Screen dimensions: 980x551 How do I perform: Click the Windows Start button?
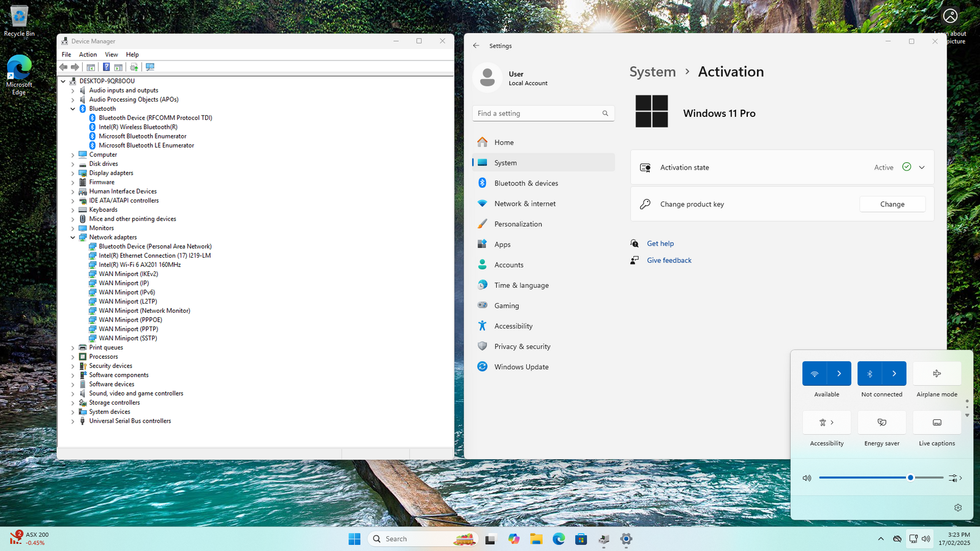tap(355, 539)
